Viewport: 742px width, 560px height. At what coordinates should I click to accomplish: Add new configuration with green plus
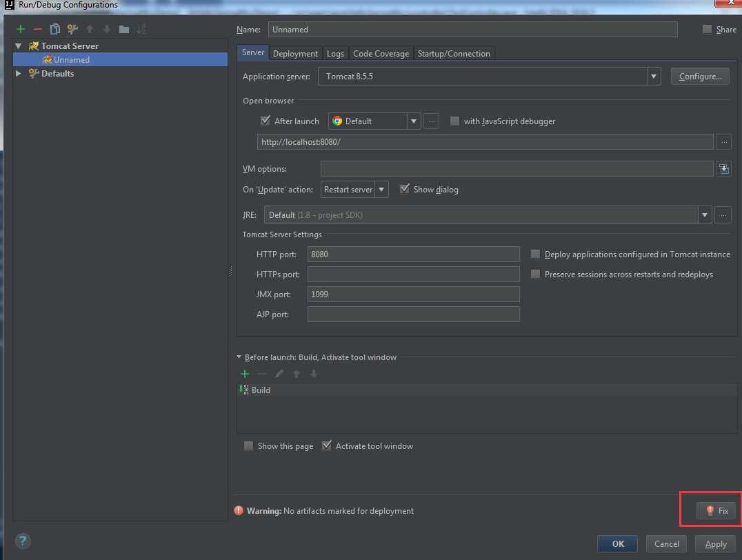pos(21,29)
